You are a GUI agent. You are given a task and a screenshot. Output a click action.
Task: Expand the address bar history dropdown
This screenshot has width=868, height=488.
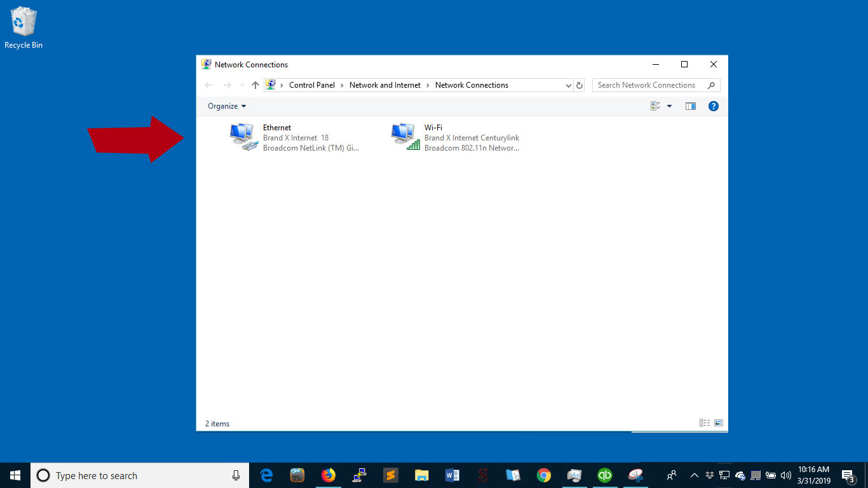[x=569, y=85]
